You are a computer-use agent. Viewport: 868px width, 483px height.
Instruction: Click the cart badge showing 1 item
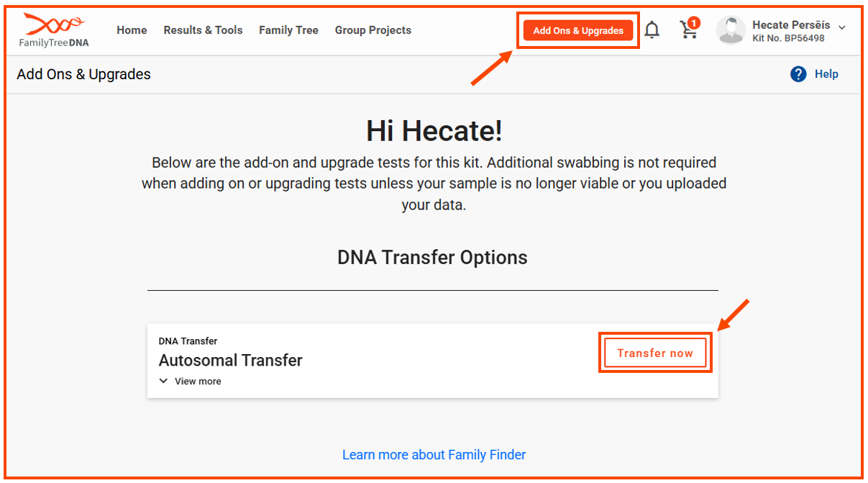[x=695, y=22]
